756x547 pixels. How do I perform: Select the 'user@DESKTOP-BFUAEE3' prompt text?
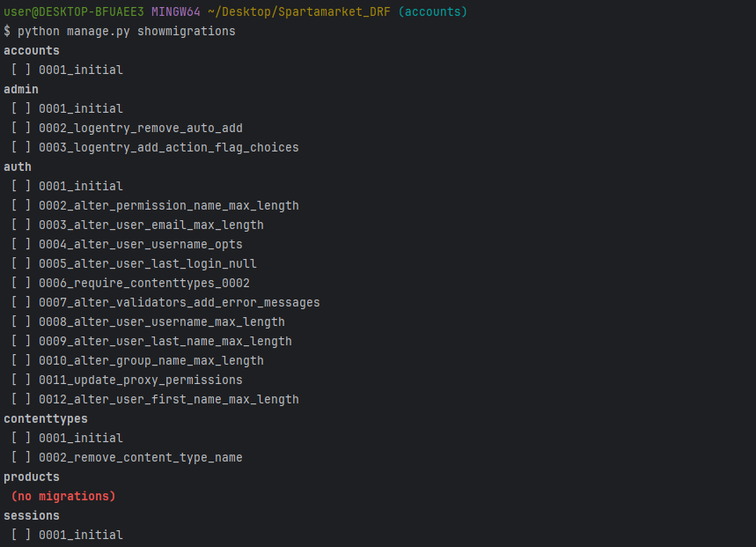coord(74,11)
